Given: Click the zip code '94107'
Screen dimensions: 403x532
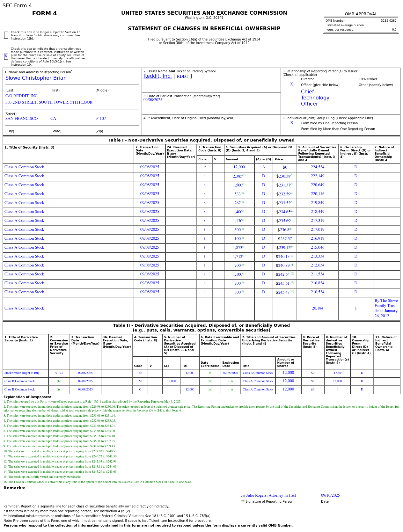Looking at the screenshot, I should click(x=101, y=119).
